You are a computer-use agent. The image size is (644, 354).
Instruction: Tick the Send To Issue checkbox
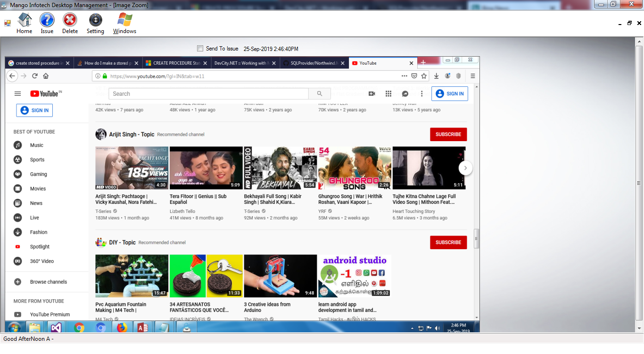(x=200, y=49)
